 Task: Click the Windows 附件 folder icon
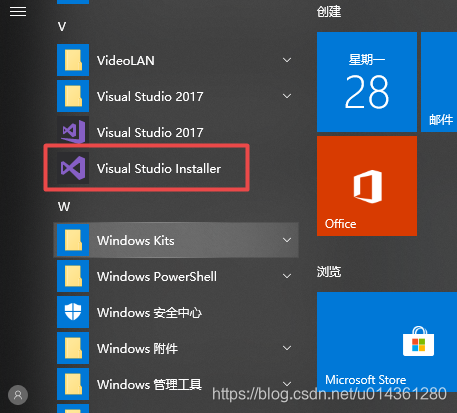click(x=73, y=348)
